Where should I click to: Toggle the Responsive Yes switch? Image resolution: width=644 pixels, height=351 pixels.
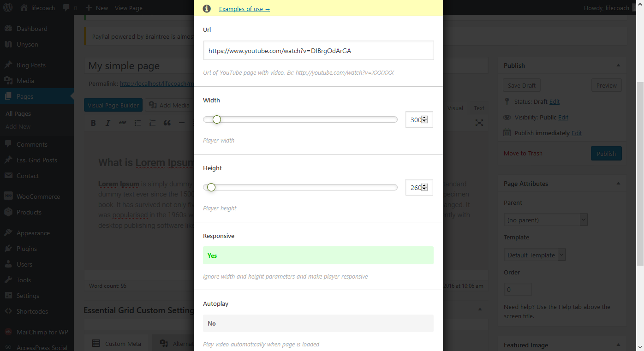coord(318,256)
